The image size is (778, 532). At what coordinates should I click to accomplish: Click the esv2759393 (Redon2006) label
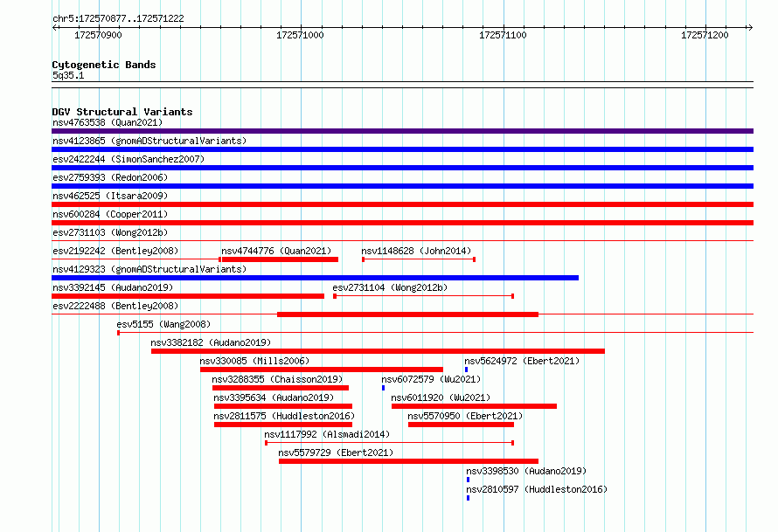click(x=110, y=177)
